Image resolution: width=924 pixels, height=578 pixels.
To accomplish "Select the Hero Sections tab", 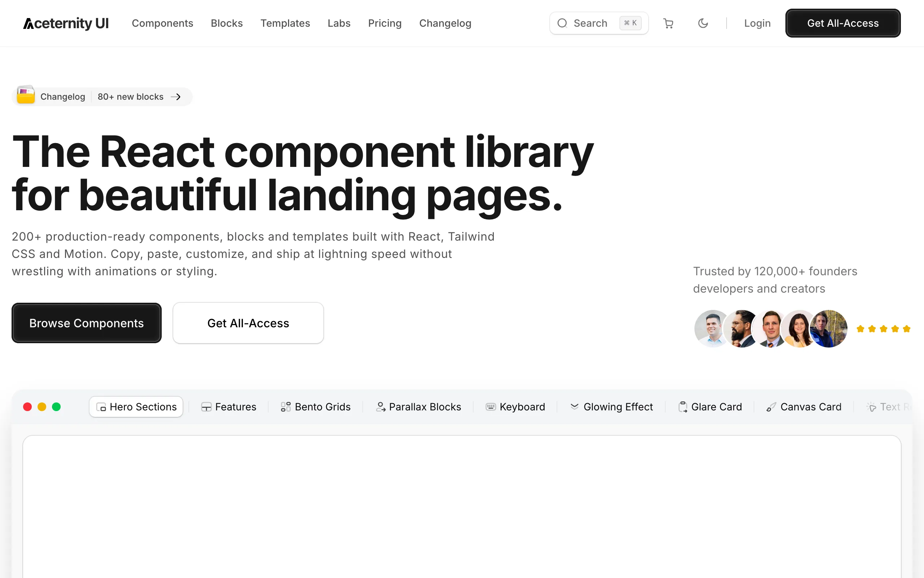I will (136, 407).
